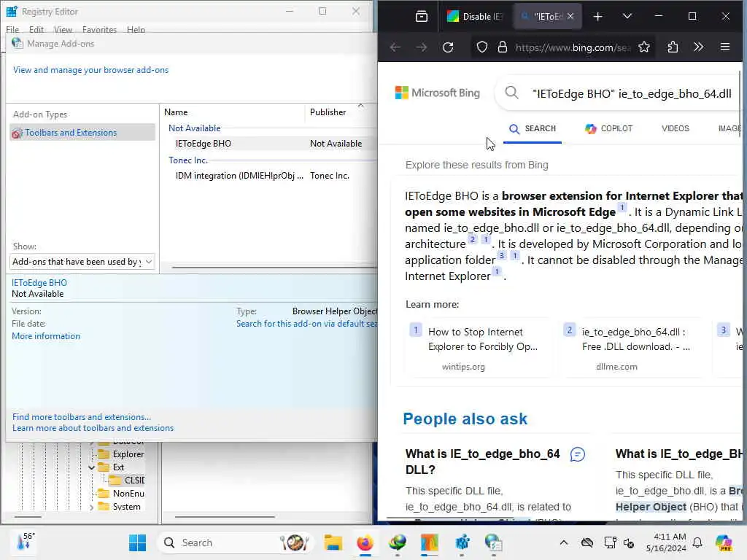Screen dimensions: 747x560
Task: Open "Learn more about toolbars and extensions"
Action: pos(93,428)
